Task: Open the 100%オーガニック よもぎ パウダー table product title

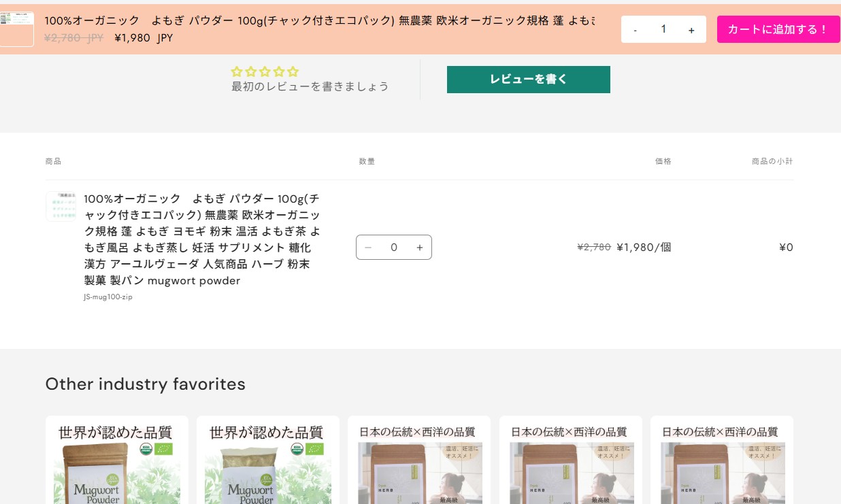Action: click(x=202, y=239)
